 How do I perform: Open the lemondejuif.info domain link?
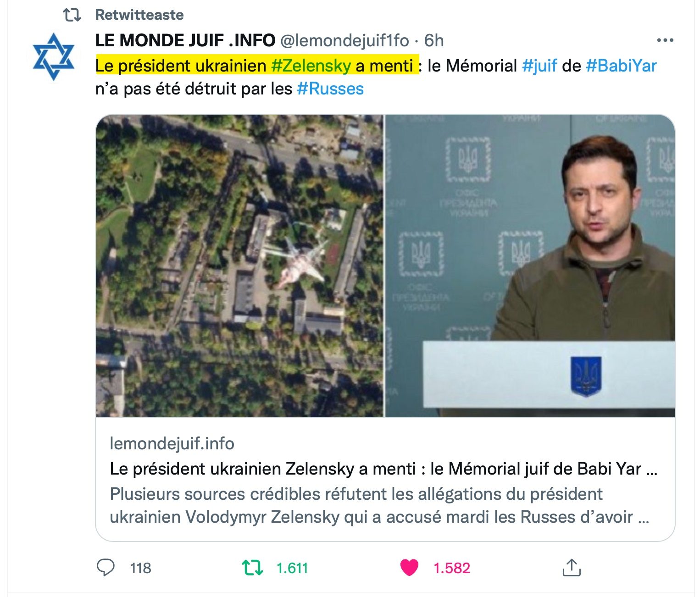pos(172,443)
